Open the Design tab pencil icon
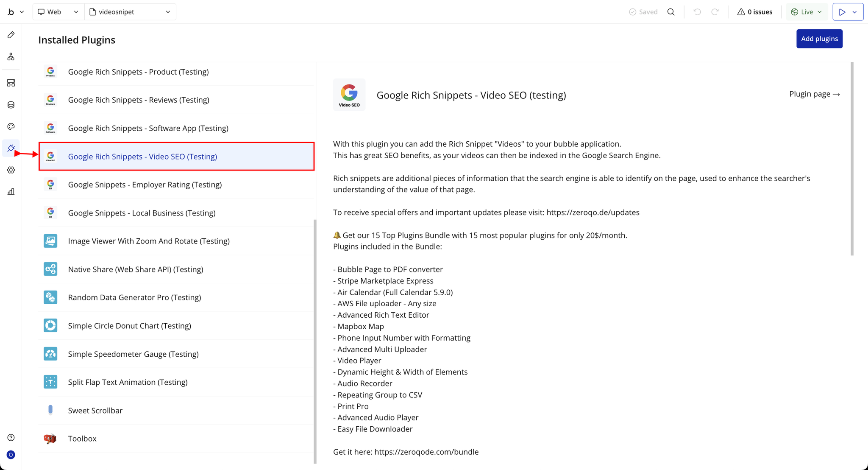Viewport: 868px width, 470px height. click(x=11, y=35)
